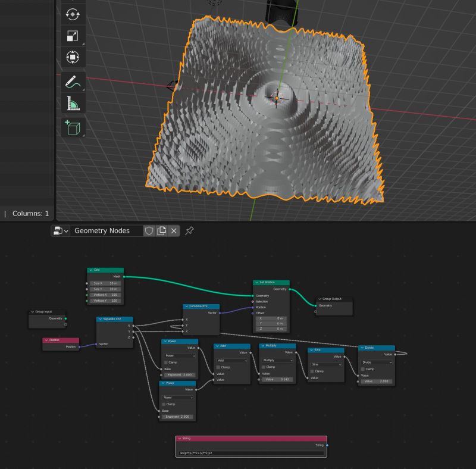Open the Divide node operation dropdown

(377, 362)
